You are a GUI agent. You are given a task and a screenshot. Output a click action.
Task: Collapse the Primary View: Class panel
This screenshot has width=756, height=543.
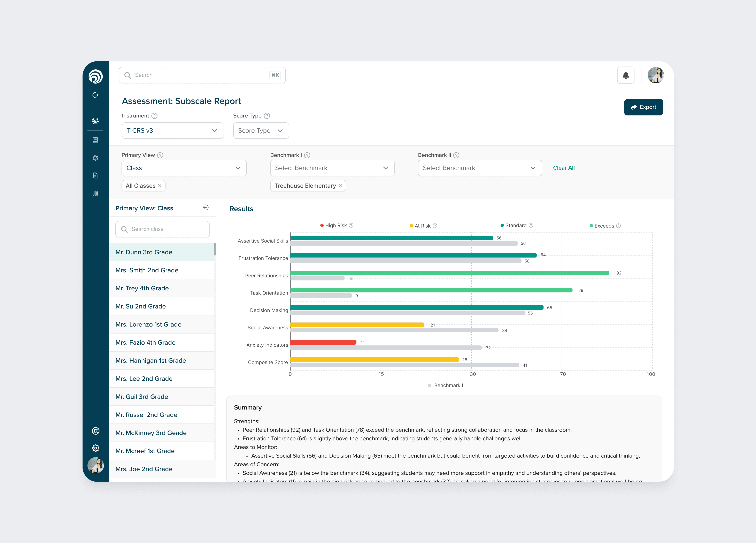(x=205, y=208)
